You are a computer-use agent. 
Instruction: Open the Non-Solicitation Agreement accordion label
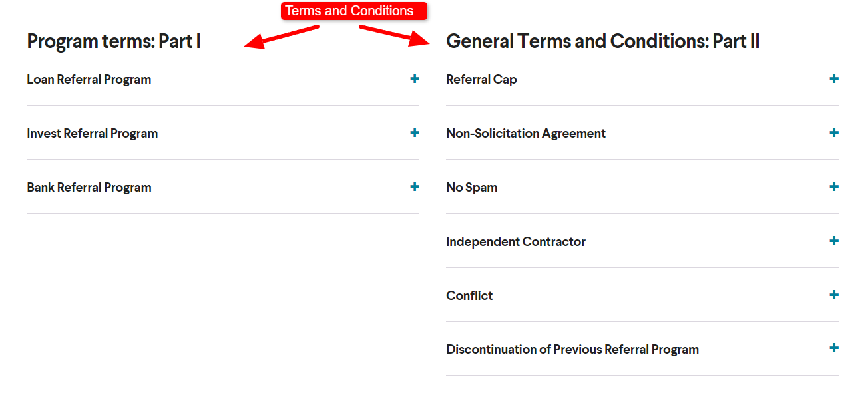pos(526,134)
